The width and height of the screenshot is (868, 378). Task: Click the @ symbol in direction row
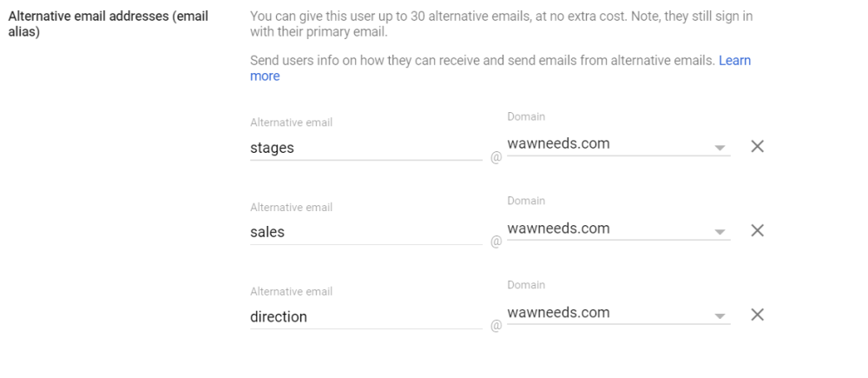click(x=496, y=326)
